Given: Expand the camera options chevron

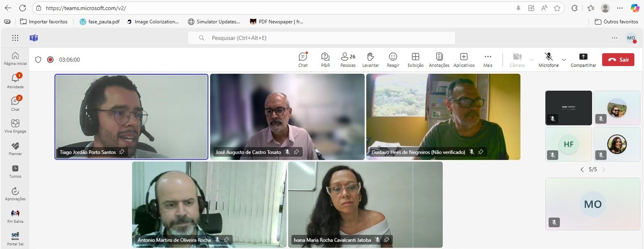Looking at the screenshot, I should coord(532,60).
